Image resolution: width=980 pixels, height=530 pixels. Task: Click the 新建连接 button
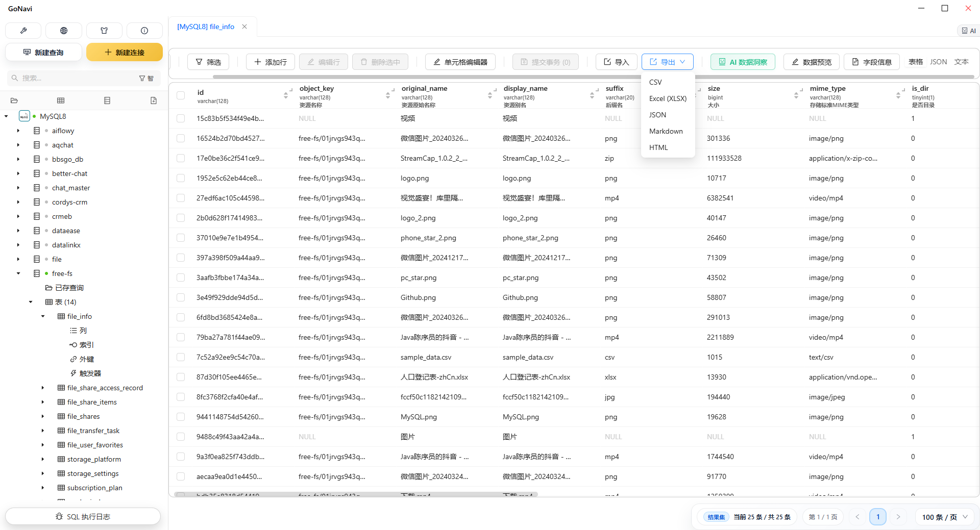125,52
